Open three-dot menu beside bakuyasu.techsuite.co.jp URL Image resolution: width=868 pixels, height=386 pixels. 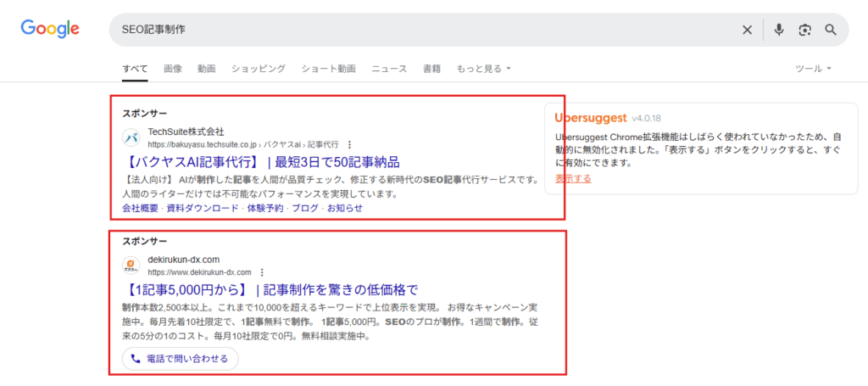pos(349,144)
